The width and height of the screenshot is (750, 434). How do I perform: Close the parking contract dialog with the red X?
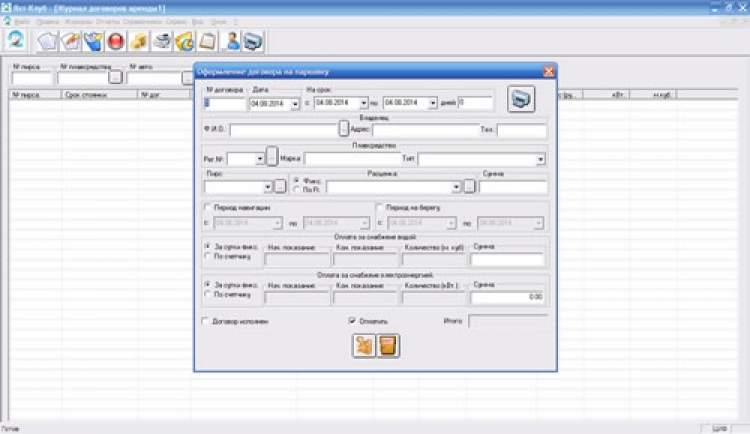549,72
